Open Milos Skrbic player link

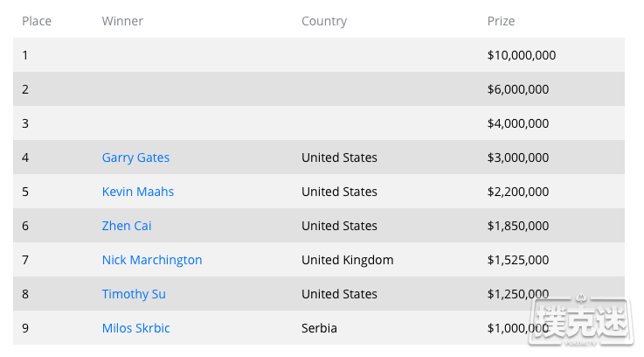tap(136, 328)
